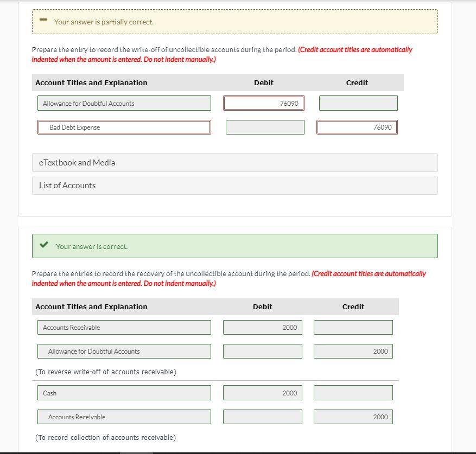Select the Allowance for Doubtful Accounts title field

(124, 103)
